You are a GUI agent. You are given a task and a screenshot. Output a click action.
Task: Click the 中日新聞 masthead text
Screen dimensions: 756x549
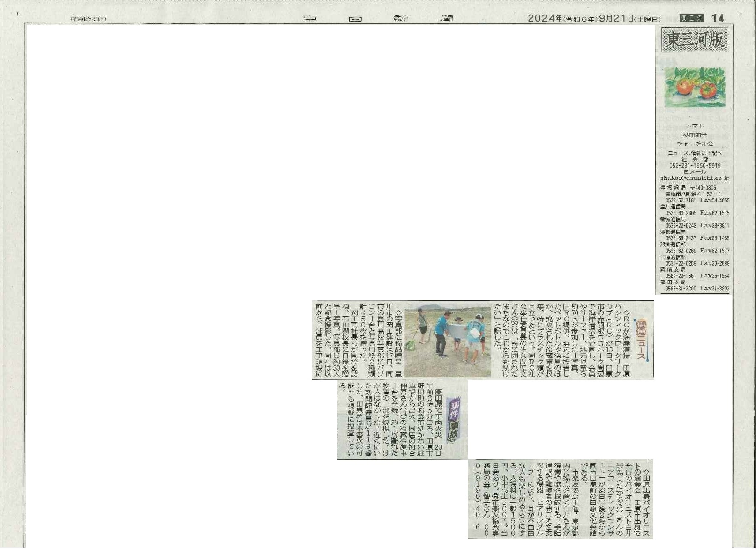378,19
